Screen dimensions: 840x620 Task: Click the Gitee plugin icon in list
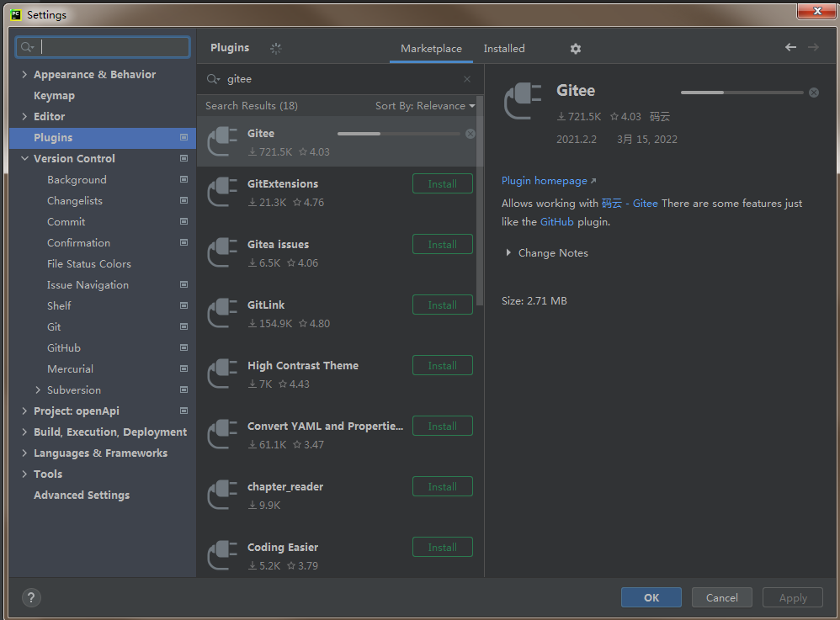click(222, 141)
